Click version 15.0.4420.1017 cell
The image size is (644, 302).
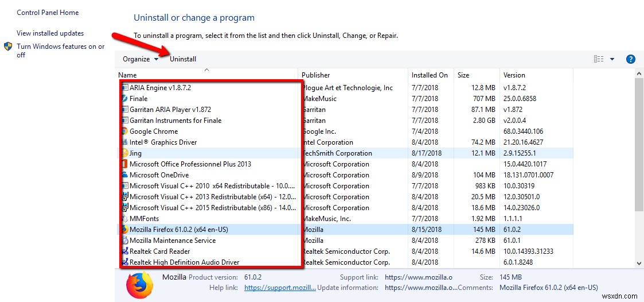click(525, 164)
